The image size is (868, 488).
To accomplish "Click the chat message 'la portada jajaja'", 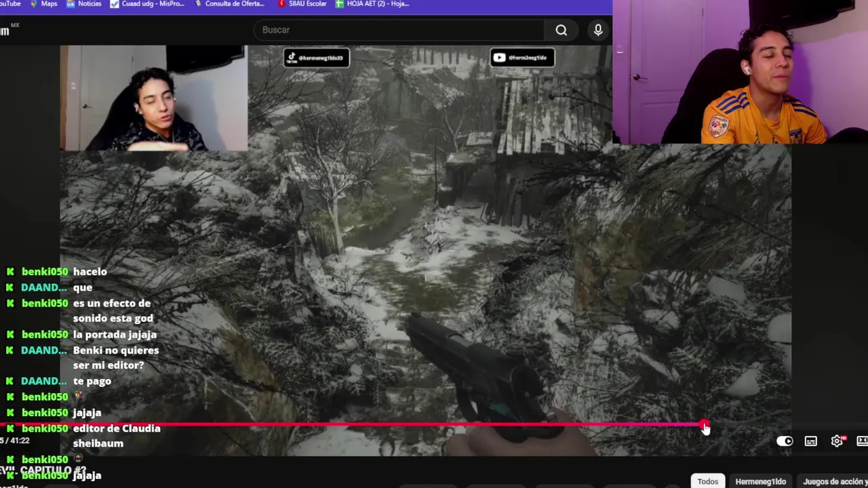I will coord(115,335).
